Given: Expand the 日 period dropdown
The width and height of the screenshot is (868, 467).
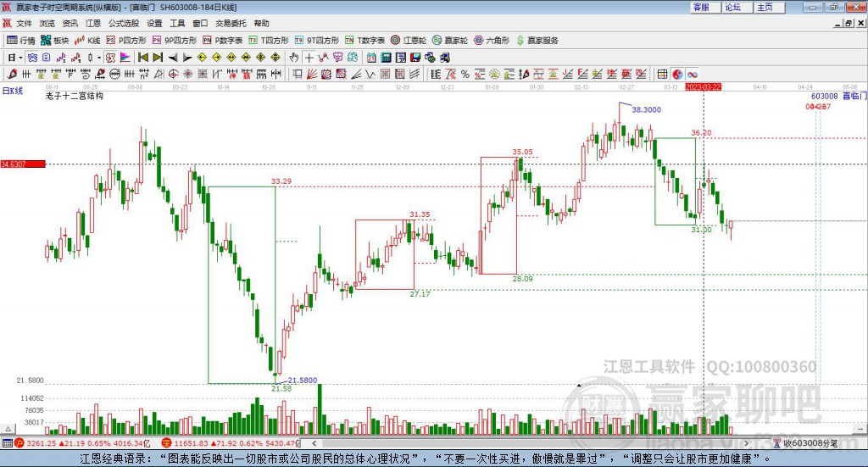Looking at the screenshot, I should pos(20,58).
